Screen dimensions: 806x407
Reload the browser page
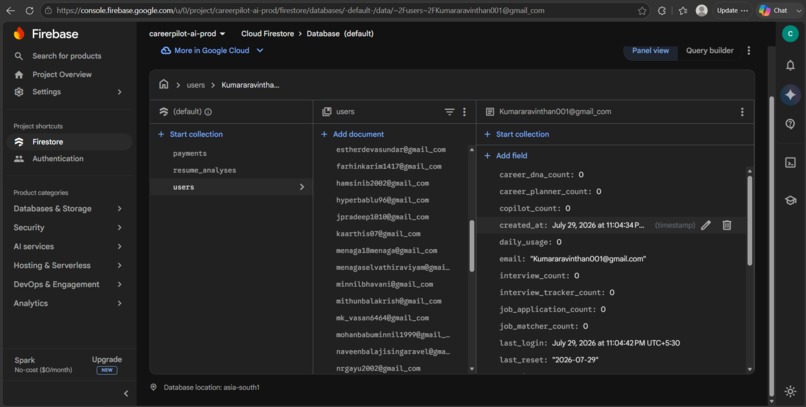click(30, 10)
